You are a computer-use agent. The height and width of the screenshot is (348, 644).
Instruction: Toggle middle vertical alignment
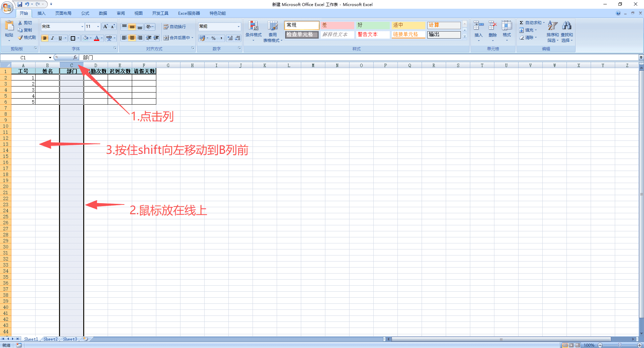coord(132,27)
